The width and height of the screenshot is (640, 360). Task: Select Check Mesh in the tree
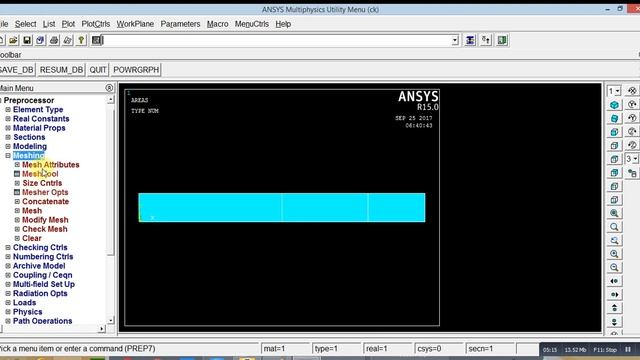pyautogui.click(x=44, y=229)
